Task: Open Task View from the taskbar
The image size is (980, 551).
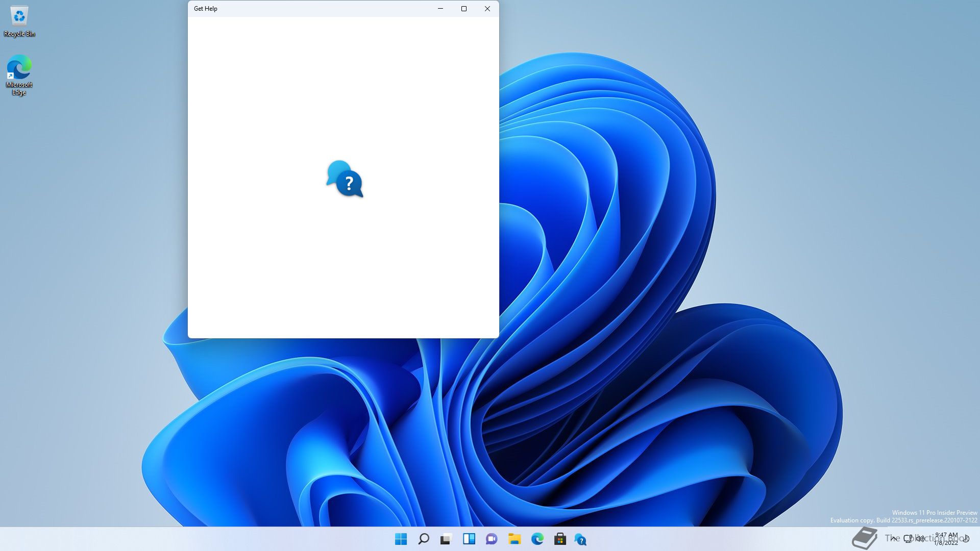Action: [x=446, y=539]
